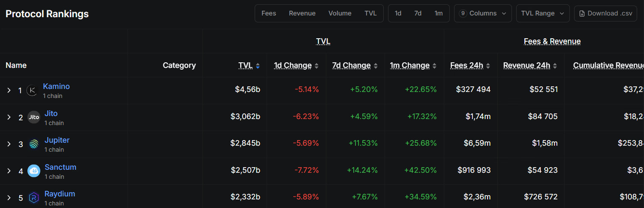The width and height of the screenshot is (644, 208).
Task: Switch to the TVL tab in toolbar
Action: [x=370, y=13]
